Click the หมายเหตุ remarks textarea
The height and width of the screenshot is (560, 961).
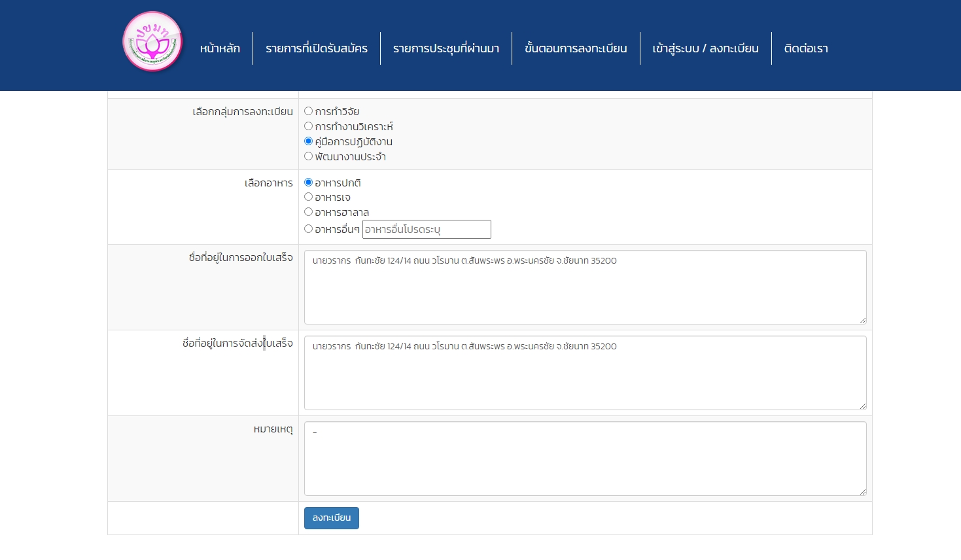coord(585,459)
